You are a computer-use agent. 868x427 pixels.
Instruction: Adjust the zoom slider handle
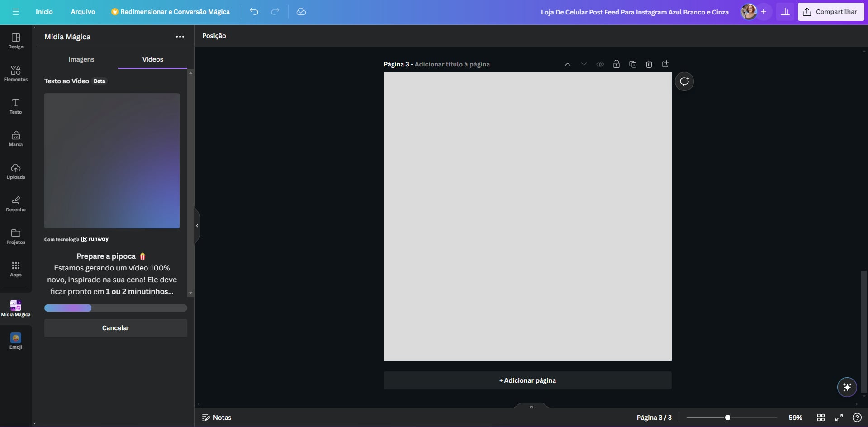728,418
